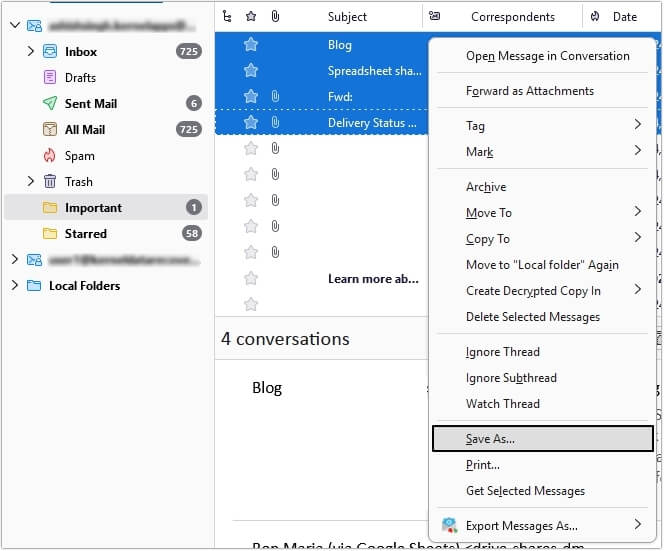
Task: Expand the Trash folder tree
Action: 30,181
